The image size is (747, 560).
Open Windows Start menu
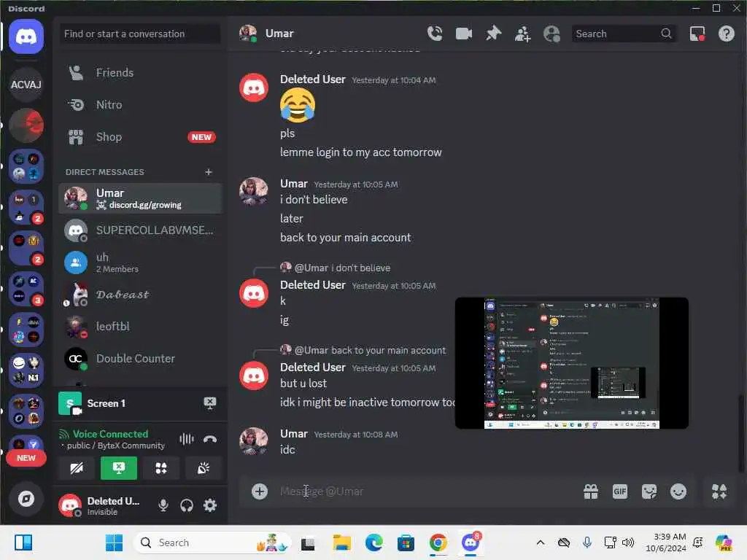click(114, 542)
